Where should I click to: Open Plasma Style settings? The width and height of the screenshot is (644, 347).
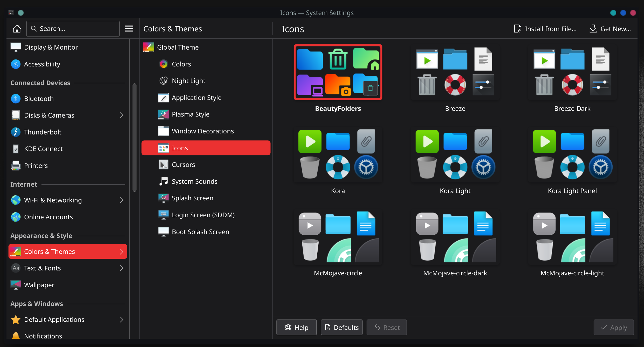coord(191,114)
